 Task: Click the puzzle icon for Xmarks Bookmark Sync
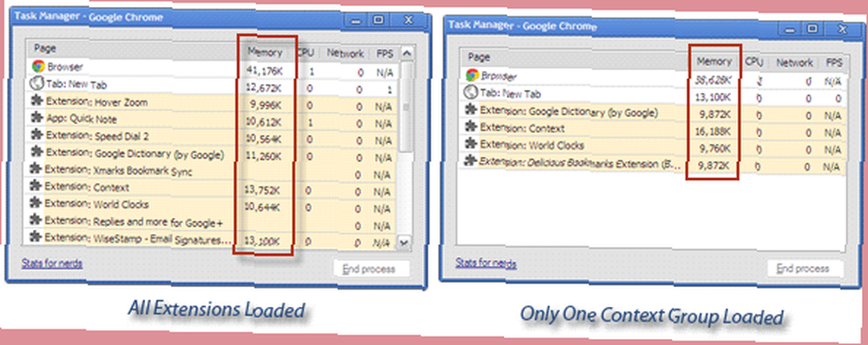click(36, 169)
